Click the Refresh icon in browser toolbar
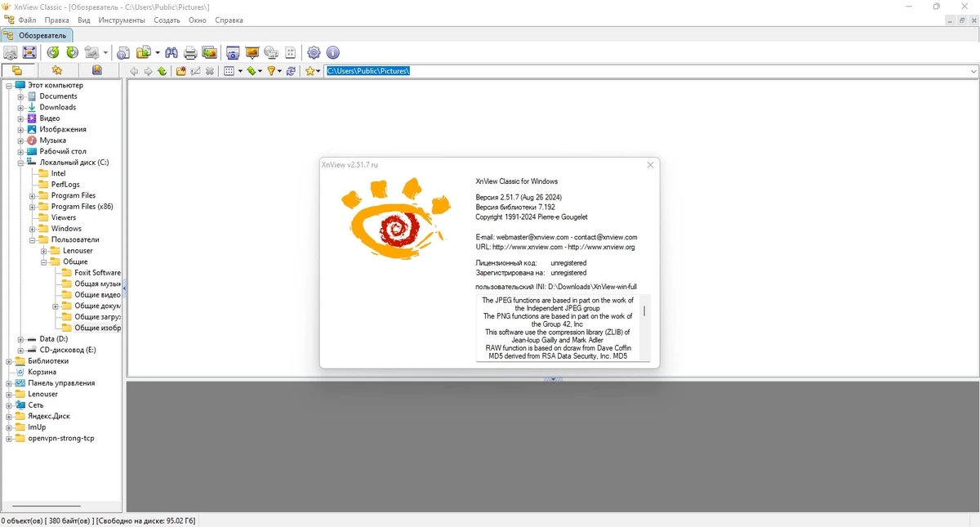The width and height of the screenshot is (980, 527). pos(291,71)
